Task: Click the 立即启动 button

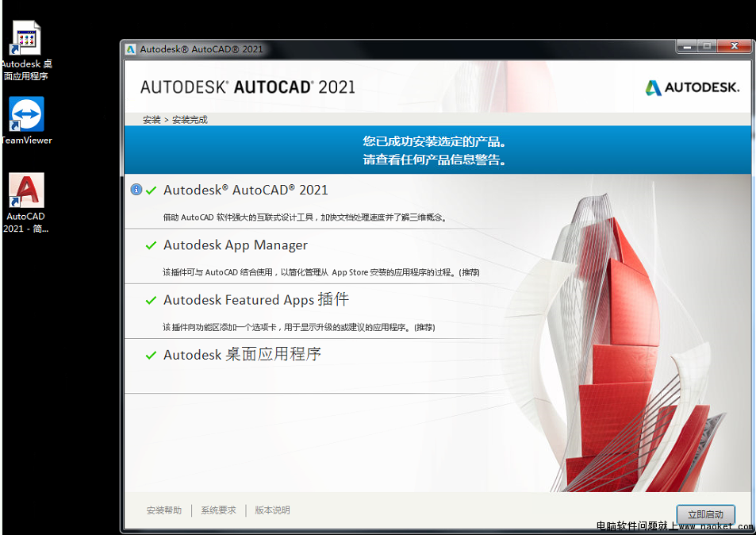Action: (705, 514)
